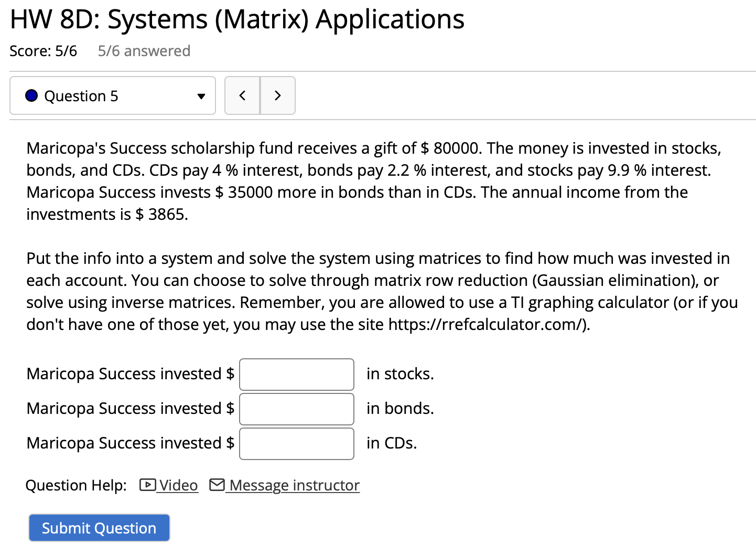The image size is (756, 555).
Task: Click the 5/6 answered indicator
Action: tap(144, 50)
